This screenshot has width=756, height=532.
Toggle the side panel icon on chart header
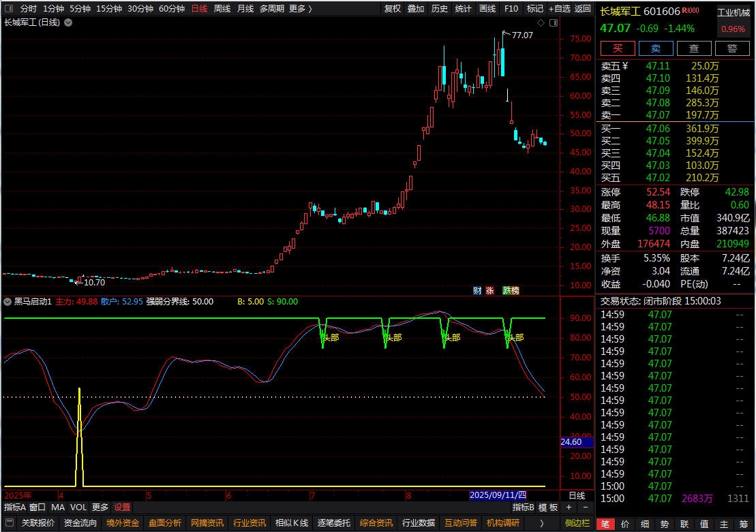[x=554, y=22]
